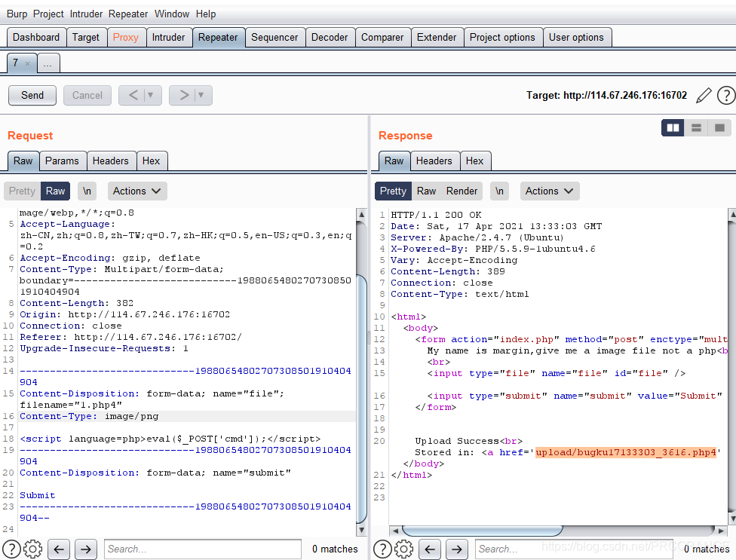The width and height of the screenshot is (736, 560).
Task: Switch to Extender tab
Action: tap(437, 38)
